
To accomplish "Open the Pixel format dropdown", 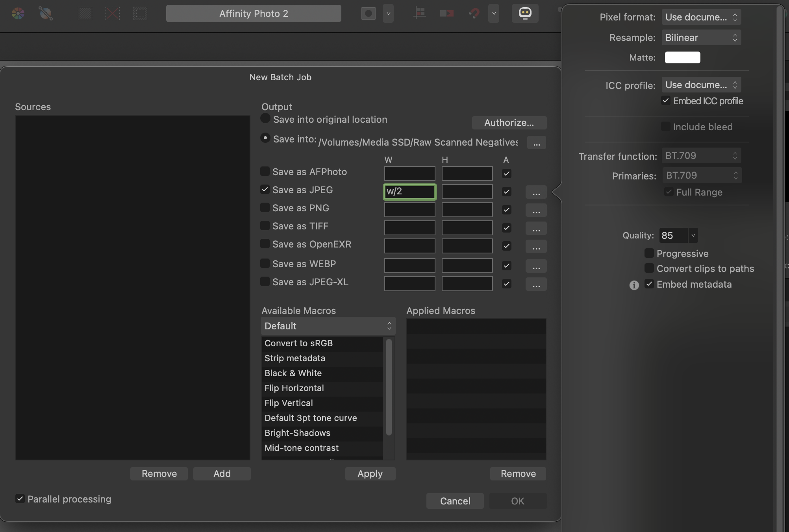I will tap(702, 17).
